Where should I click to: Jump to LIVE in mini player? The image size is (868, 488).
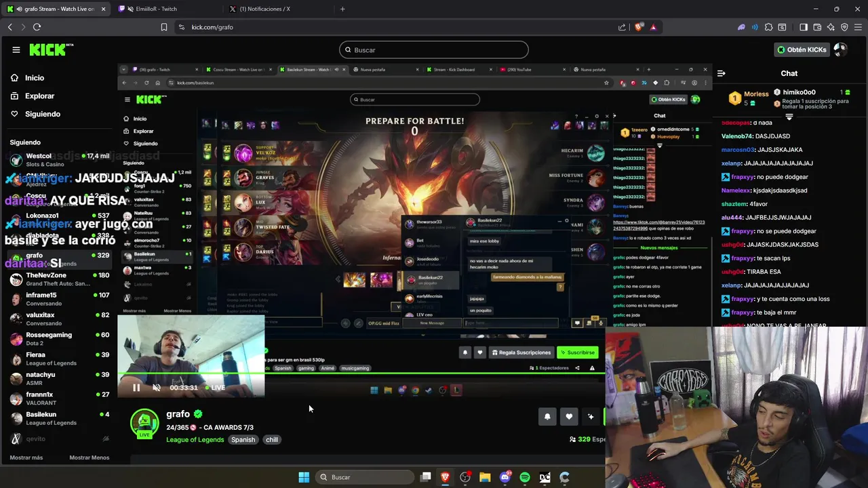click(x=215, y=388)
